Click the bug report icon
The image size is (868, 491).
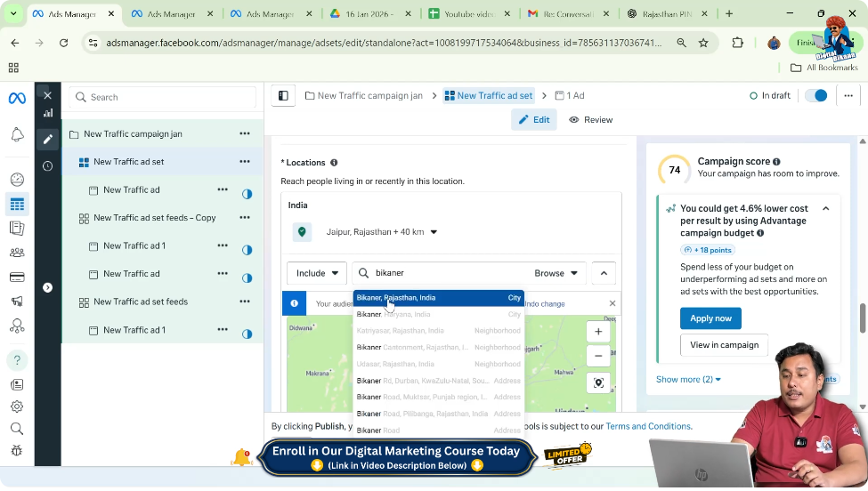[17, 451]
